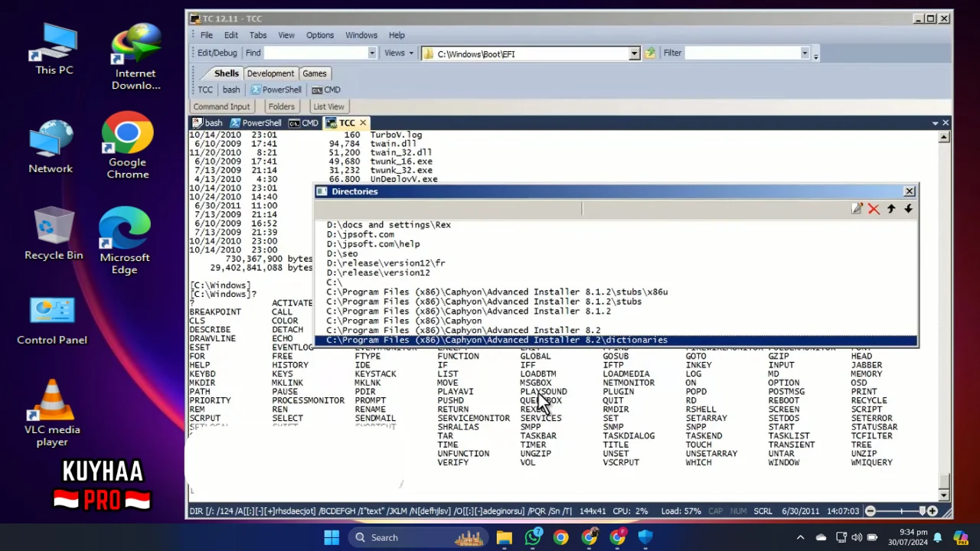Viewport: 980px width, 551px height.
Task: Click bash button in Shells toolbar
Action: click(231, 90)
